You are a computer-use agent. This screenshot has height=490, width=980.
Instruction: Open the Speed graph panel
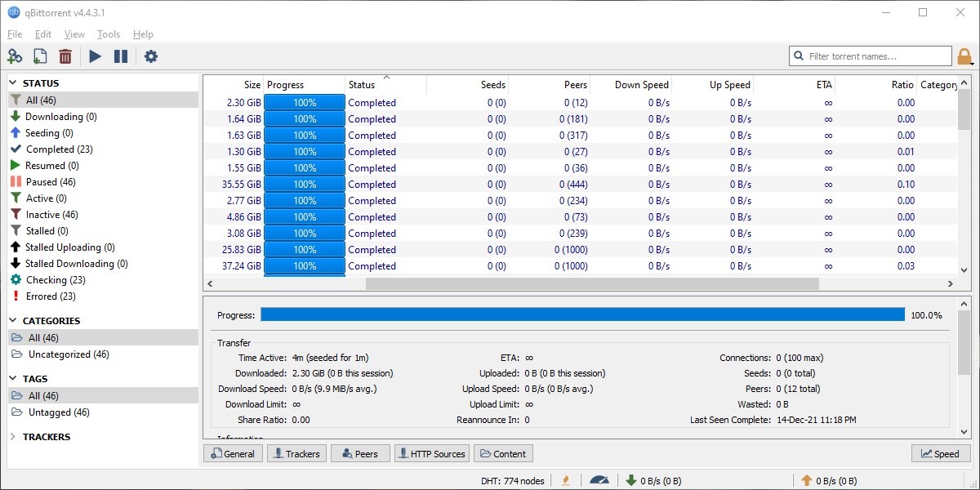click(940, 453)
